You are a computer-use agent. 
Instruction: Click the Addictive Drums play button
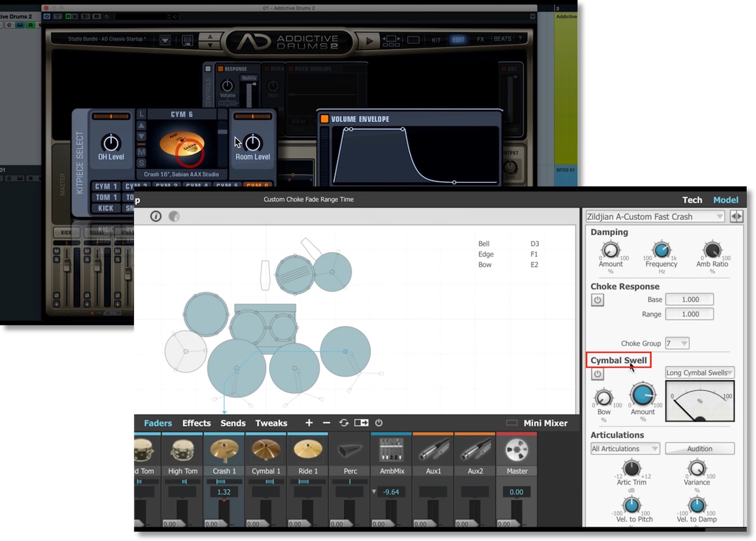tap(369, 41)
